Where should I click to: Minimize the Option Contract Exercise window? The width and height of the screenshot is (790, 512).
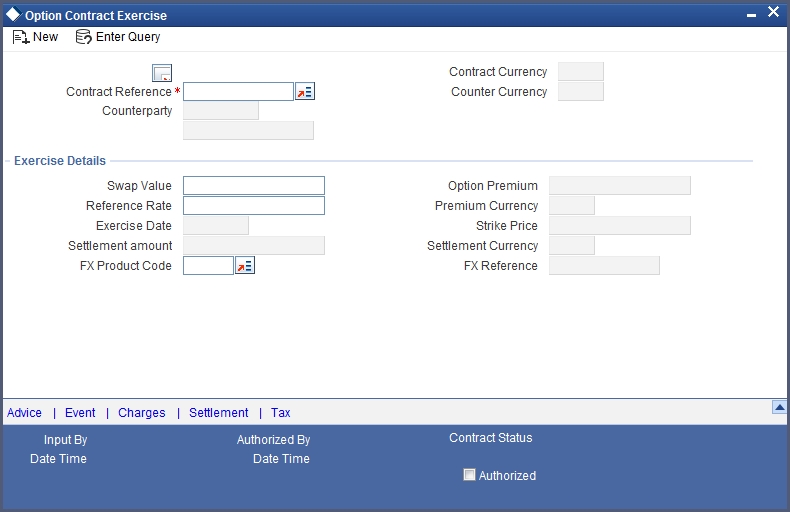click(x=751, y=15)
